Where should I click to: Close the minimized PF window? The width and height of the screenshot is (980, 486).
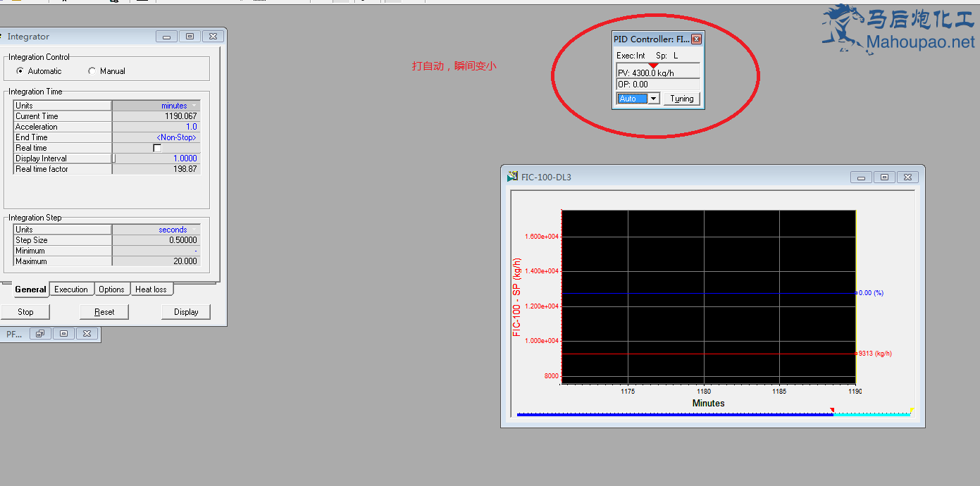[86, 334]
